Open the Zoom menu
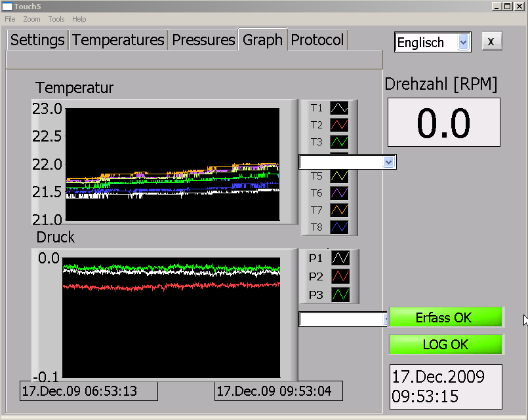 (31, 19)
